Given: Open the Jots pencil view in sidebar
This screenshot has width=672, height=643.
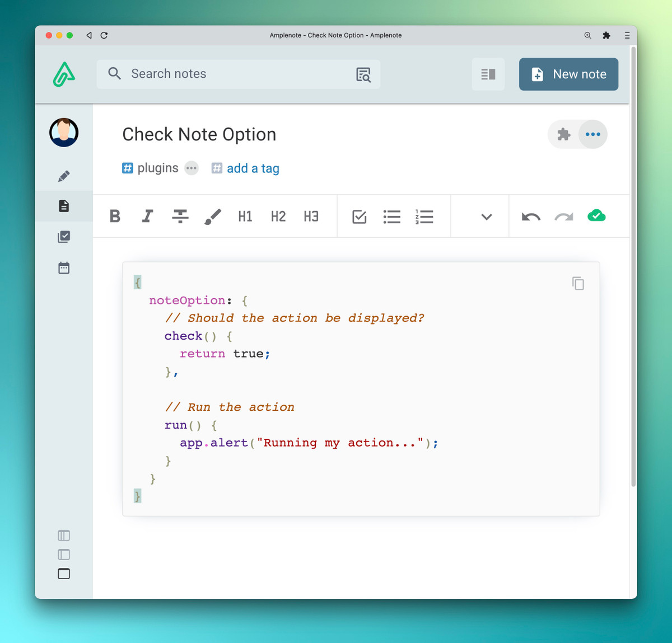Looking at the screenshot, I should [x=63, y=175].
